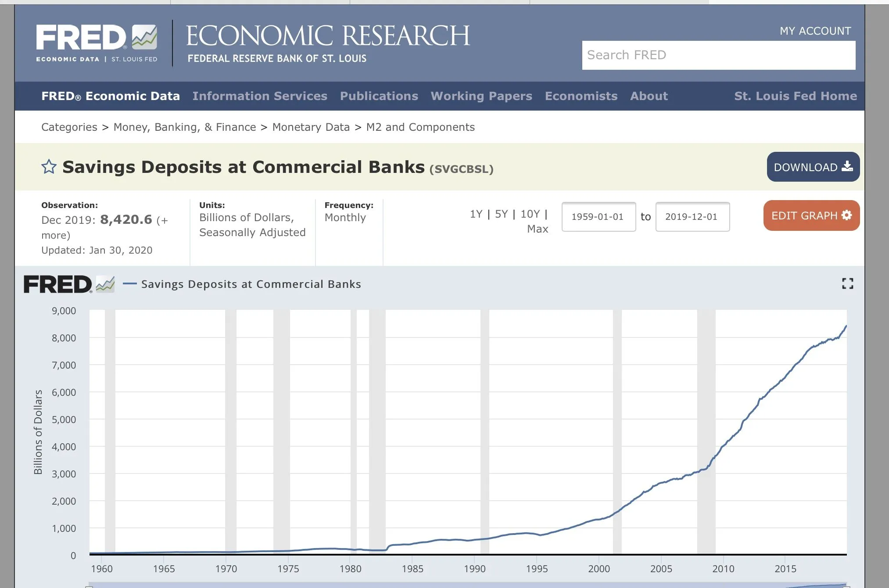Follow the M2 and Components breadcrumb
The image size is (889, 588).
pyautogui.click(x=420, y=127)
